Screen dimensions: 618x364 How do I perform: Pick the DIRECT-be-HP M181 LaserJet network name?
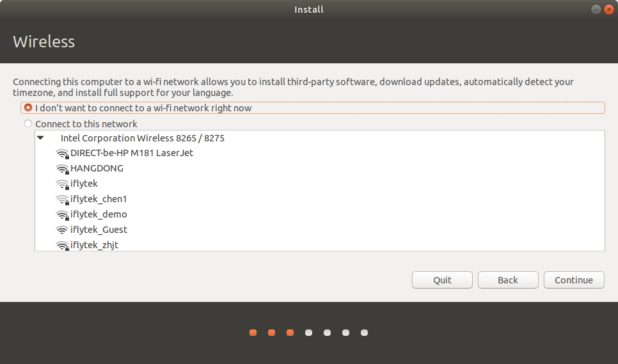132,153
